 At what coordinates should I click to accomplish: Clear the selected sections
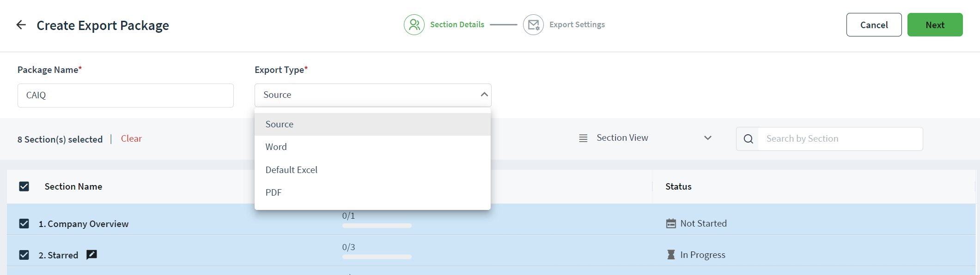131,139
